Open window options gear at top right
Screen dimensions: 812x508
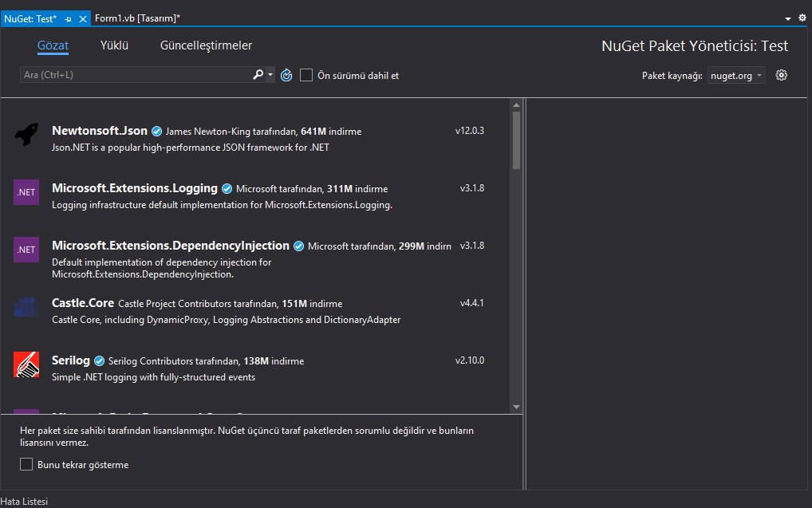[802, 18]
